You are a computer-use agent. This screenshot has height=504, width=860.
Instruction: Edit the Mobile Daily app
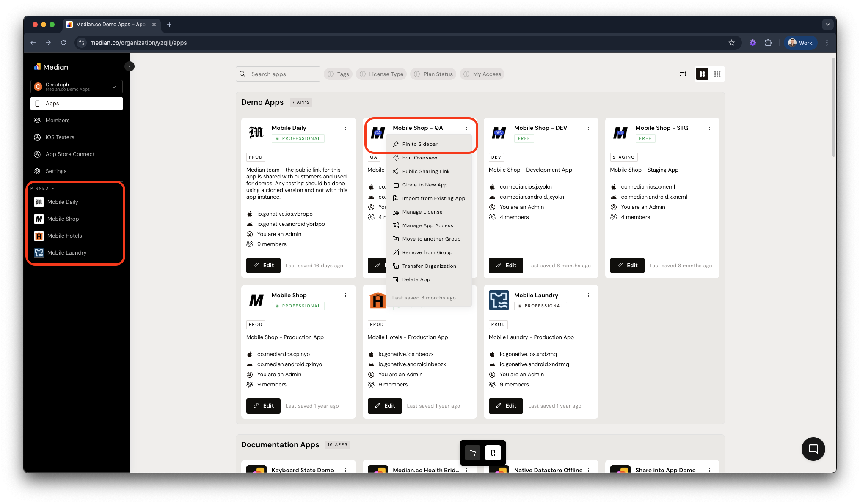pyautogui.click(x=263, y=266)
